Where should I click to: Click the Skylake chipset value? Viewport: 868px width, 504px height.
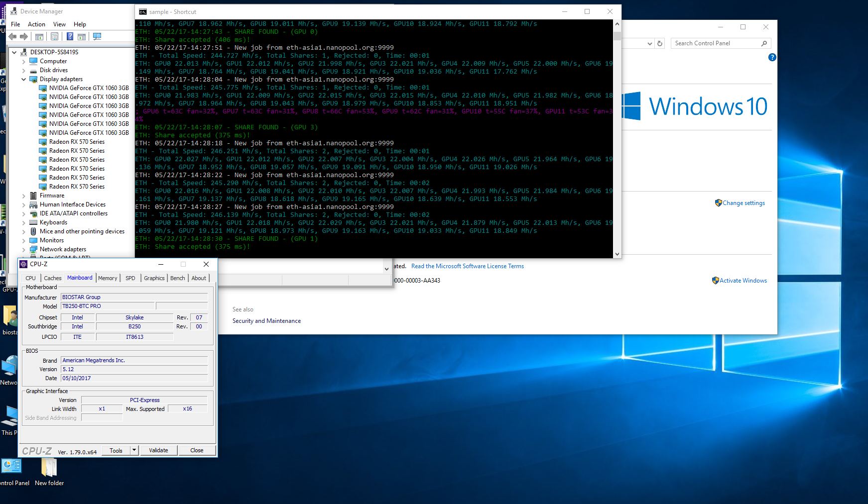point(134,317)
